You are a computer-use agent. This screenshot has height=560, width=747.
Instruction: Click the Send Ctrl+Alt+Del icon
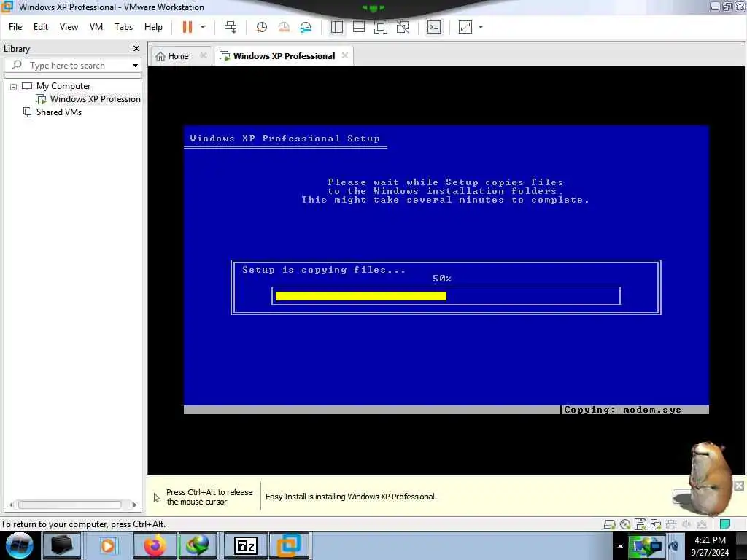coord(231,27)
